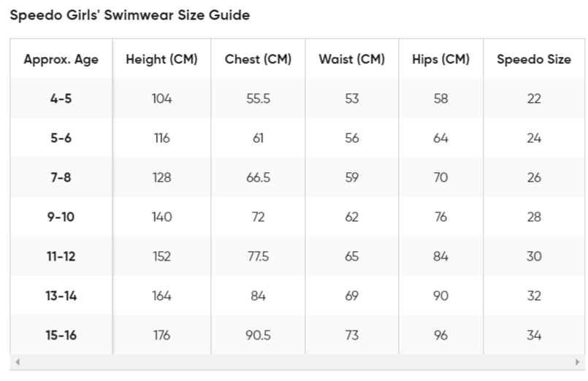Click the hips value 96 cell

pos(440,335)
